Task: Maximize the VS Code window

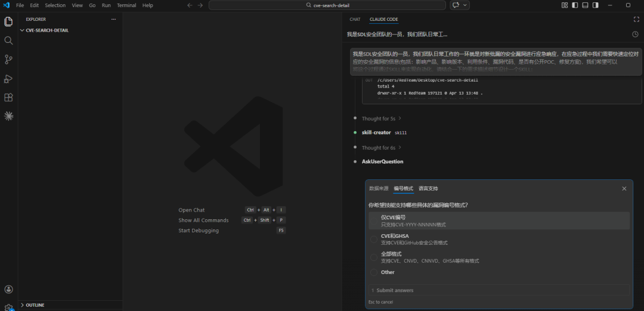Action: (628, 5)
